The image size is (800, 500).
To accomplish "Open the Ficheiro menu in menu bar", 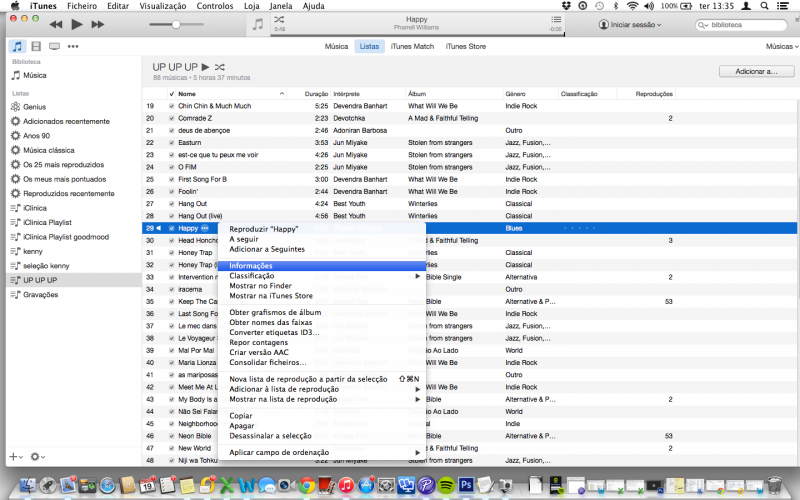I will [82, 6].
